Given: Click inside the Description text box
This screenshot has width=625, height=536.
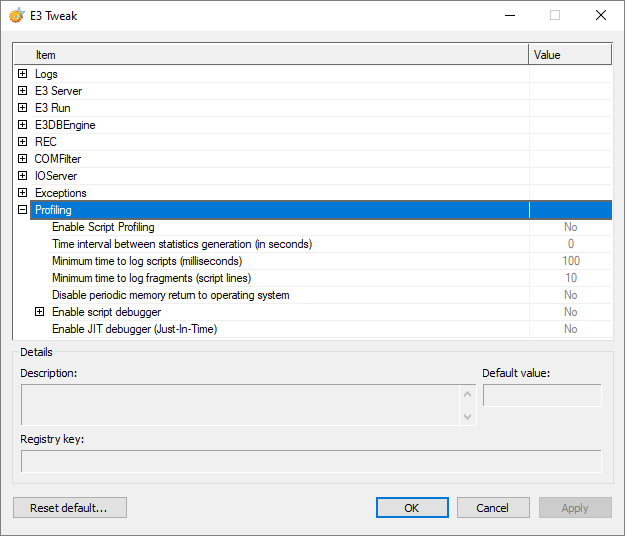Looking at the screenshot, I should click(x=240, y=405).
